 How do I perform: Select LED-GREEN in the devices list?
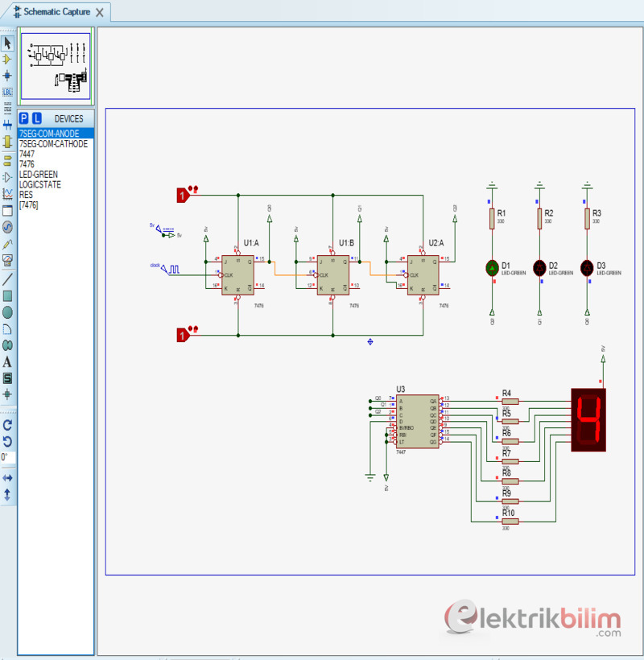(x=39, y=175)
